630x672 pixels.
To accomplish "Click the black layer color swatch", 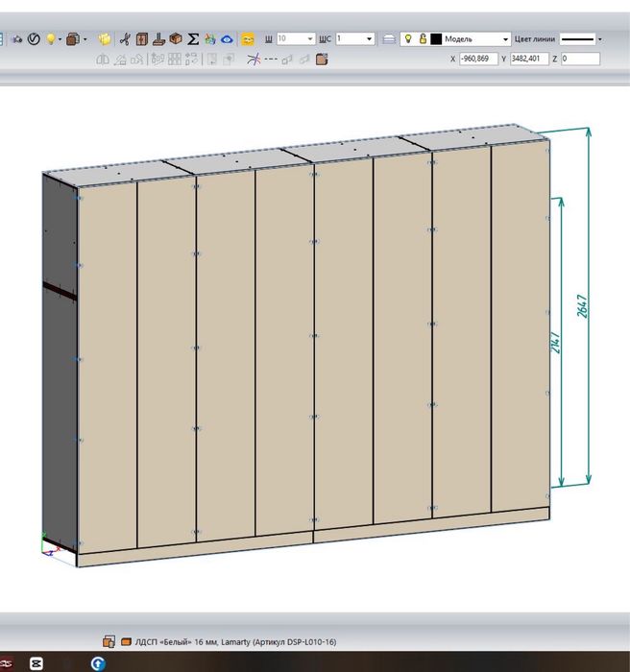I will 436,39.
